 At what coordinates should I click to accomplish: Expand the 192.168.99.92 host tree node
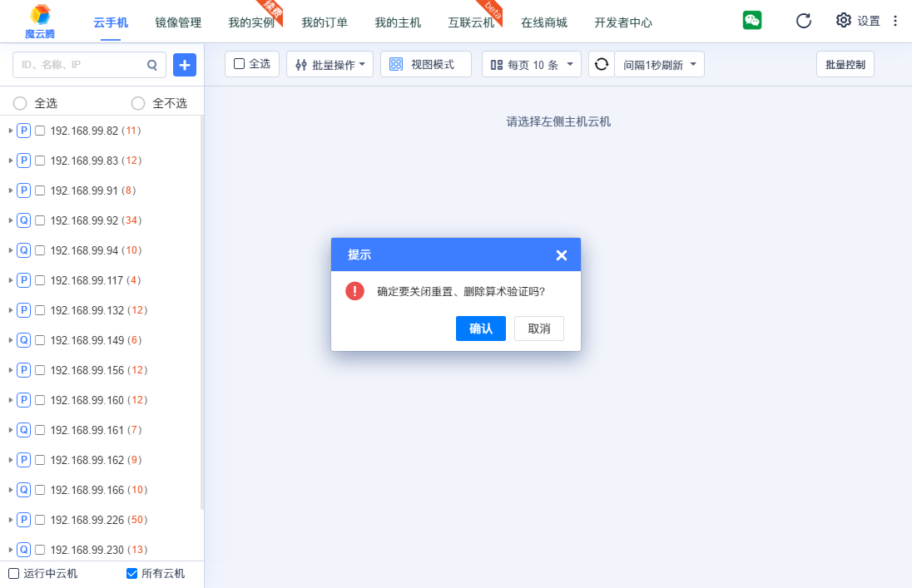pos(11,220)
